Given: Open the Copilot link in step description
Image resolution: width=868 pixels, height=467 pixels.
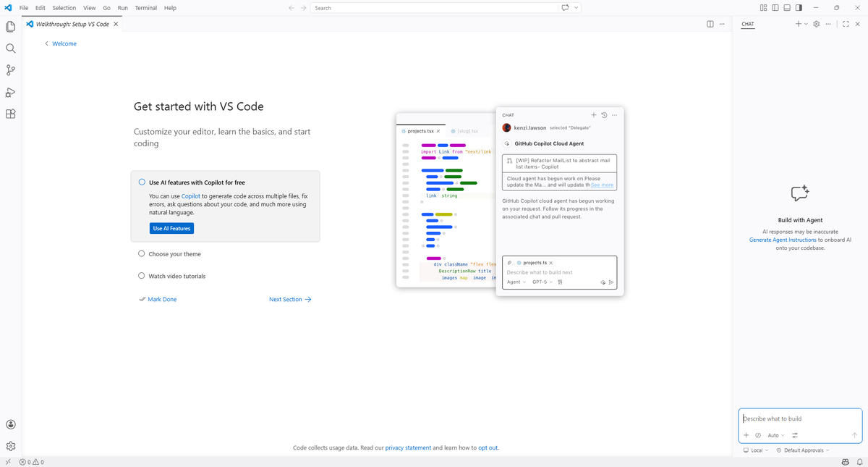Looking at the screenshot, I should [x=191, y=196].
